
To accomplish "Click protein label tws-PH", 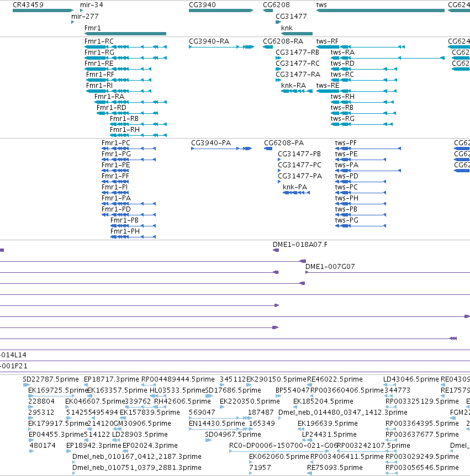I will pyautogui.click(x=347, y=198).
